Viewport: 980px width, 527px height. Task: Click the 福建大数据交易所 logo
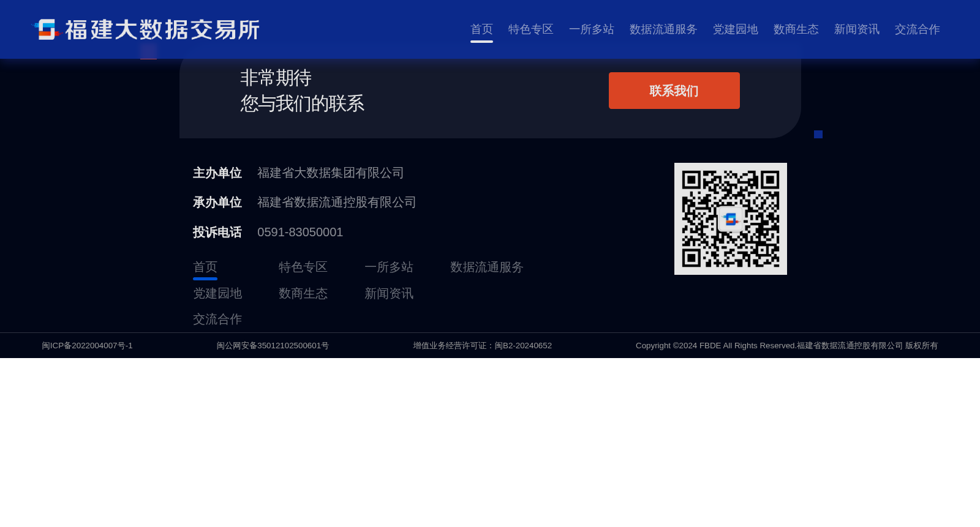pyautogui.click(x=146, y=29)
